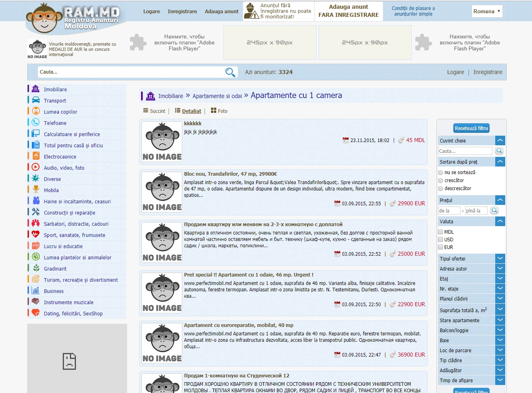This screenshot has height=393, width=532.
Task: Tick the MDL currency checkbox
Action: pyautogui.click(x=440, y=232)
